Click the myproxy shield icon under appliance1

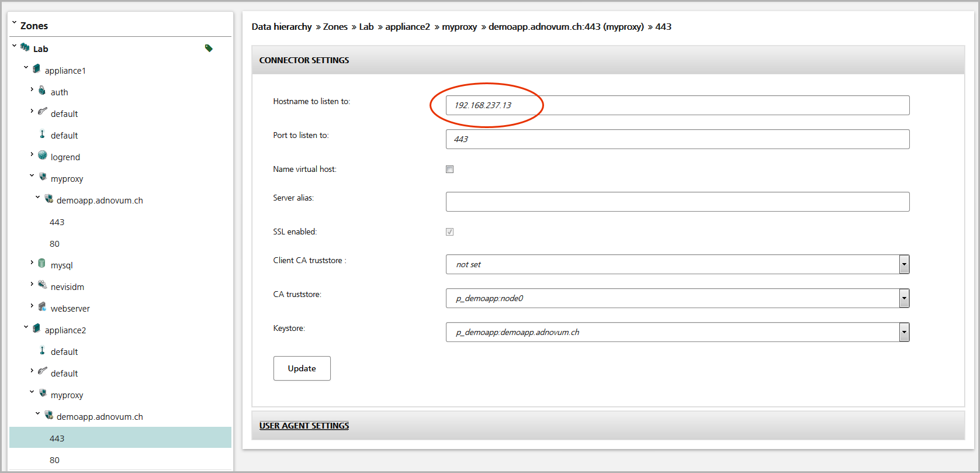point(42,177)
